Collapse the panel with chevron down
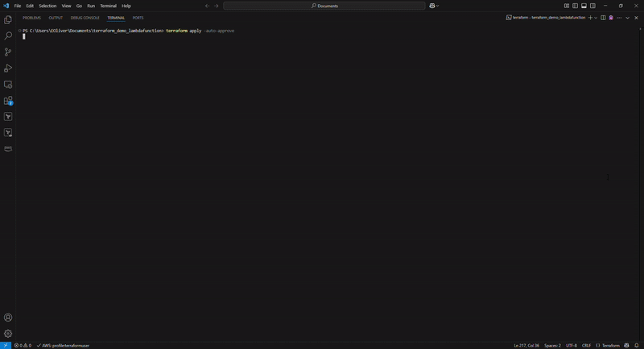The height and width of the screenshot is (349, 644). coord(627,18)
